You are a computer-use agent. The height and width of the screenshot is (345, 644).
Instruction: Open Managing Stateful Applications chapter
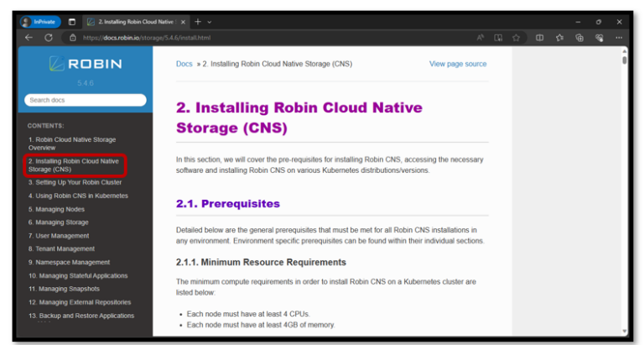tap(78, 275)
